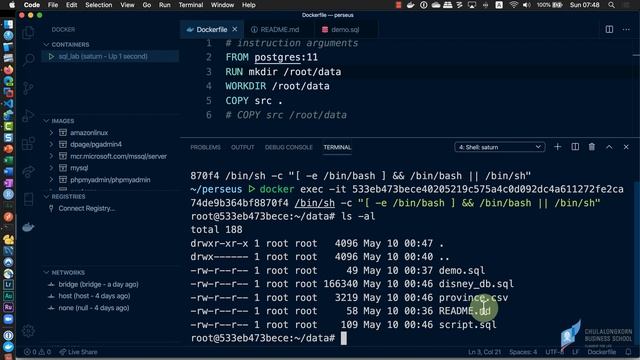The image size is (640, 360).
Task: Open the Explorer view in activity bar
Action: coord(28,33)
